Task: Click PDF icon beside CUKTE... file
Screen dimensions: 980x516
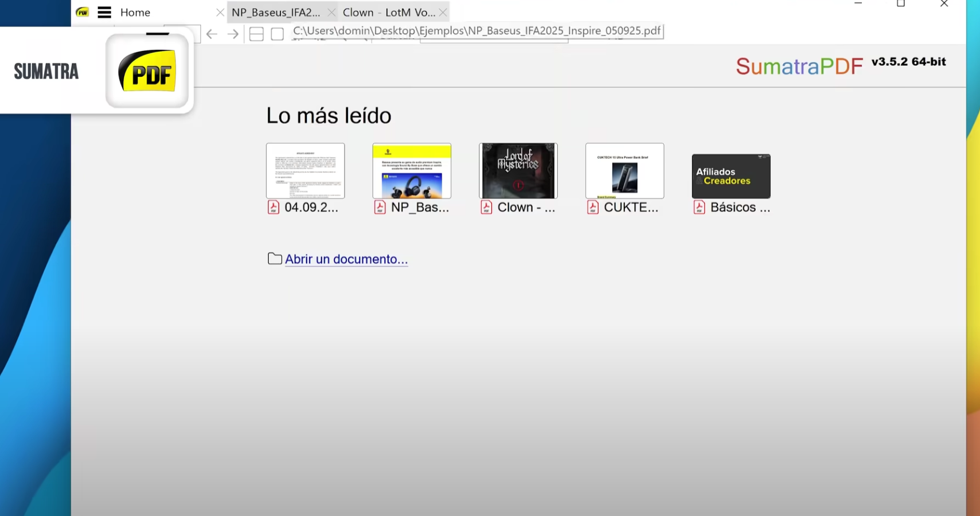Action: pos(593,208)
